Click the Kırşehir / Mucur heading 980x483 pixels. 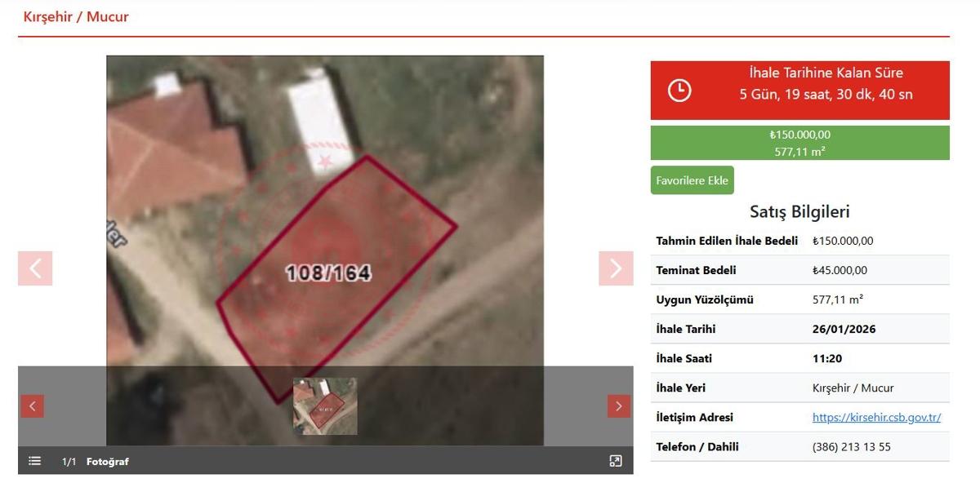(76, 16)
